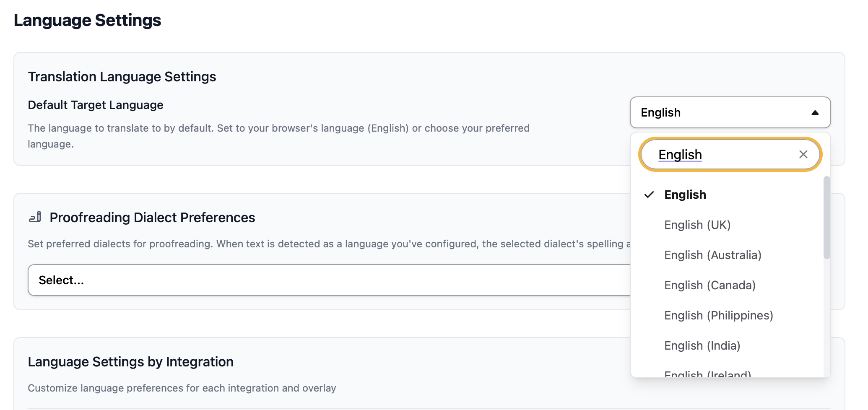Viewport: 868px width, 410px height.
Task: Select English (UK) from the list
Action: coord(697,225)
